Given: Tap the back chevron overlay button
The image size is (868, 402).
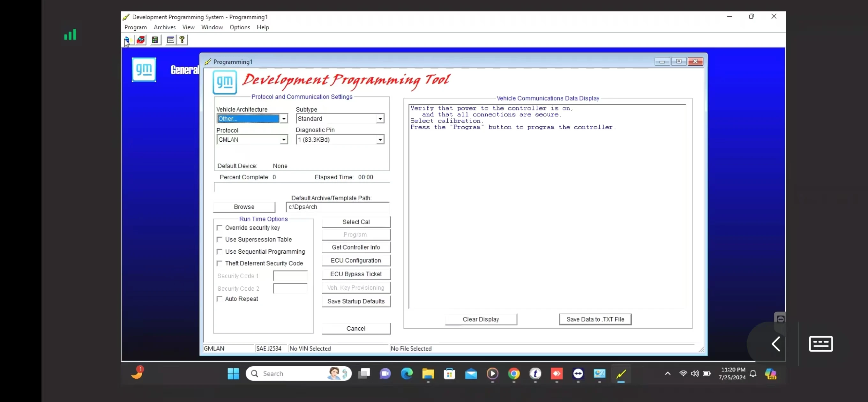Looking at the screenshot, I should click(x=776, y=344).
